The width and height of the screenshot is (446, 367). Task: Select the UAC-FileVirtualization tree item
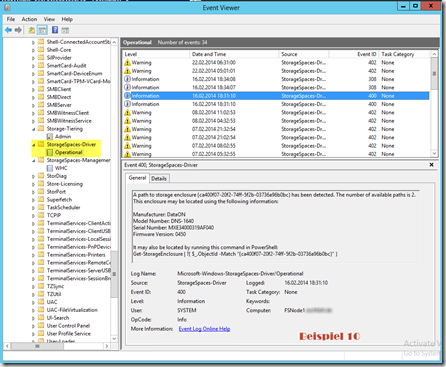pyautogui.click(x=72, y=310)
